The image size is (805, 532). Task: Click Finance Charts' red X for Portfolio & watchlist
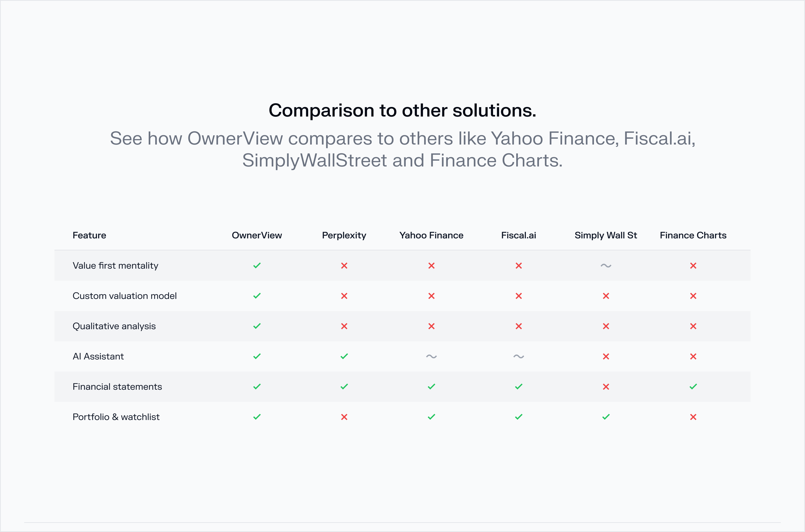pyautogui.click(x=693, y=417)
